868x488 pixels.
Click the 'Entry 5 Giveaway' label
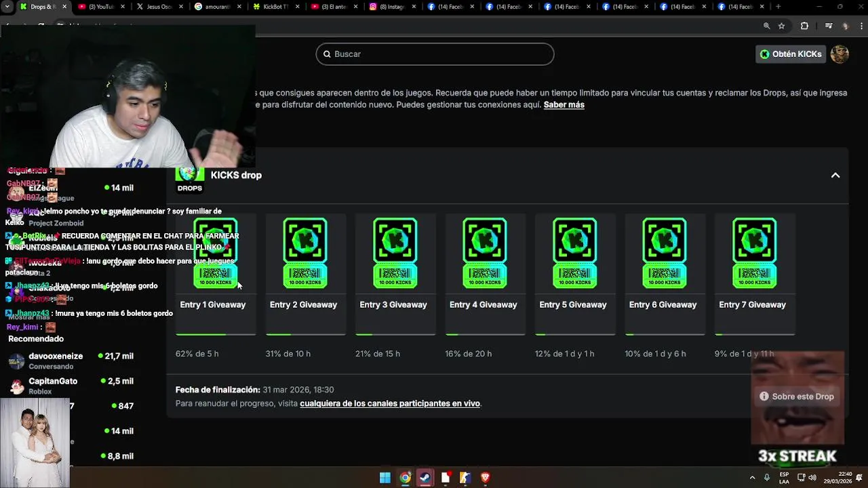pos(573,305)
